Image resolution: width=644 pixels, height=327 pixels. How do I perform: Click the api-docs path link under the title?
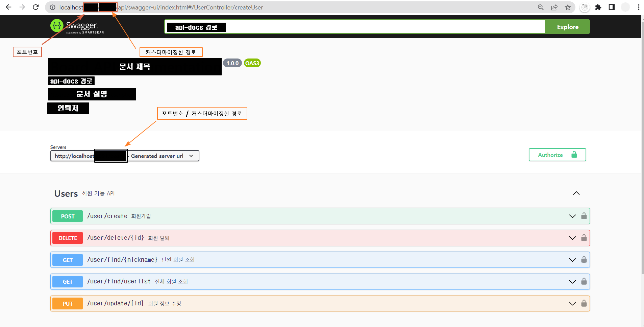point(71,81)
